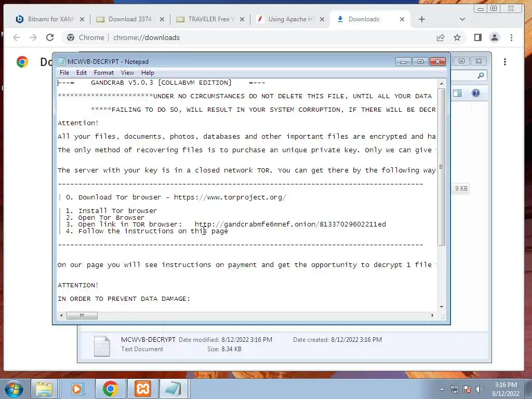Open Chrome from the taskbar

click(110, 389)
